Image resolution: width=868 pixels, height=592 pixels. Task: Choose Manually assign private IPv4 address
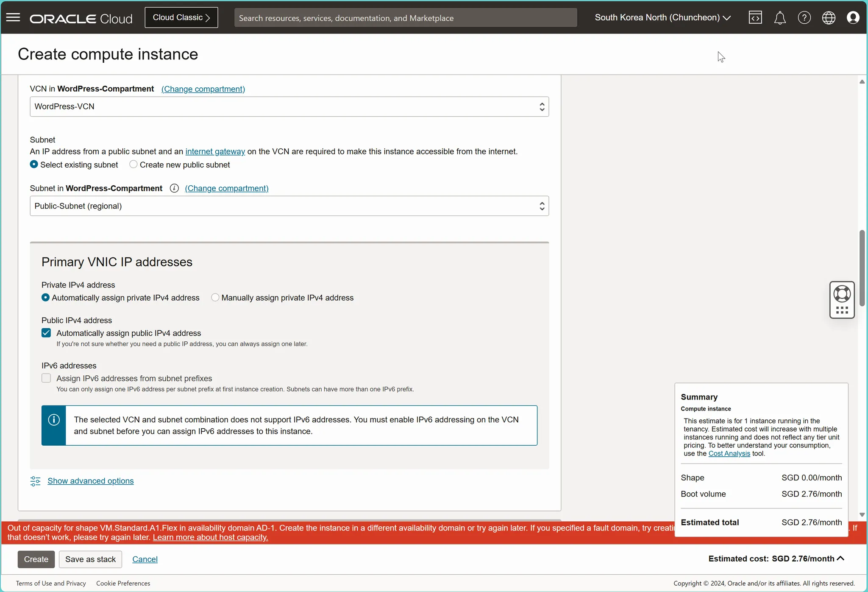[215, 298]
